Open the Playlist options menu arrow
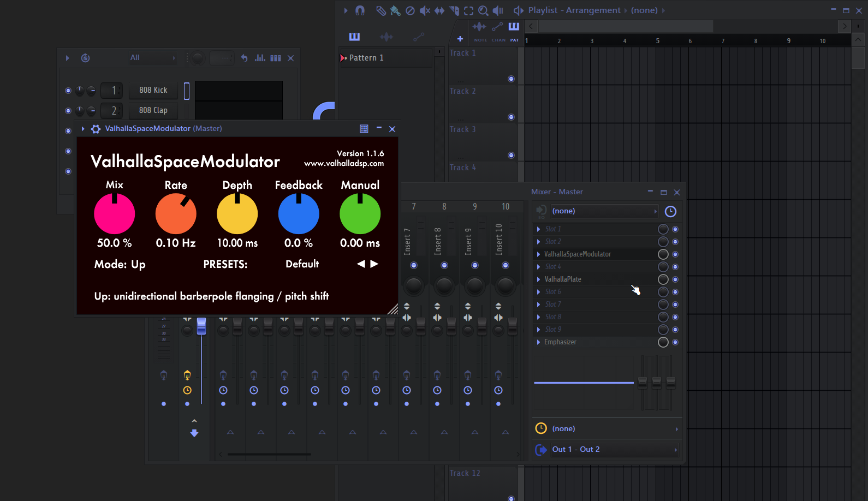The image size is (868, 501). (346, 10)
